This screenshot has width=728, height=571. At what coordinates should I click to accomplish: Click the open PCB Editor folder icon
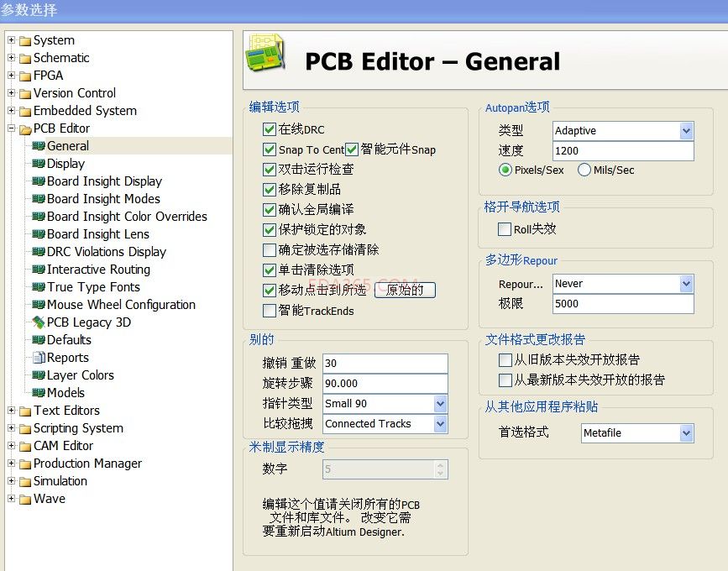point(25,129)
